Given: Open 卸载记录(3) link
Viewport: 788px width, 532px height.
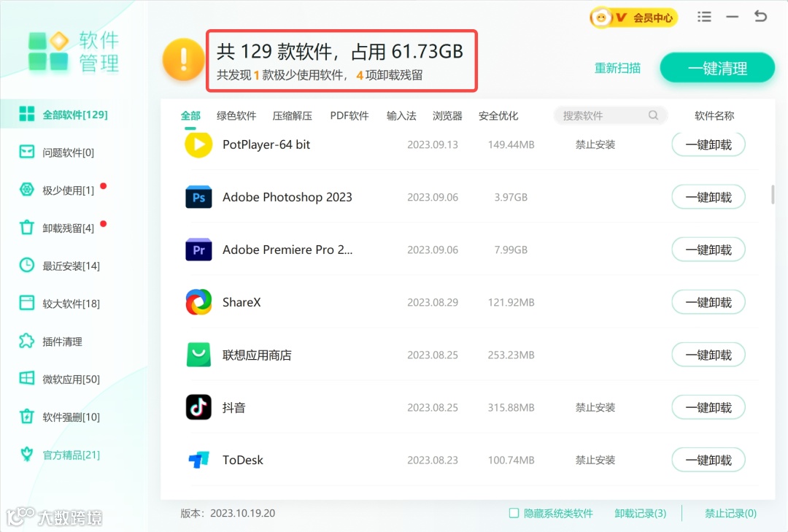Looking at the screenshot, I should click(641, 513).
